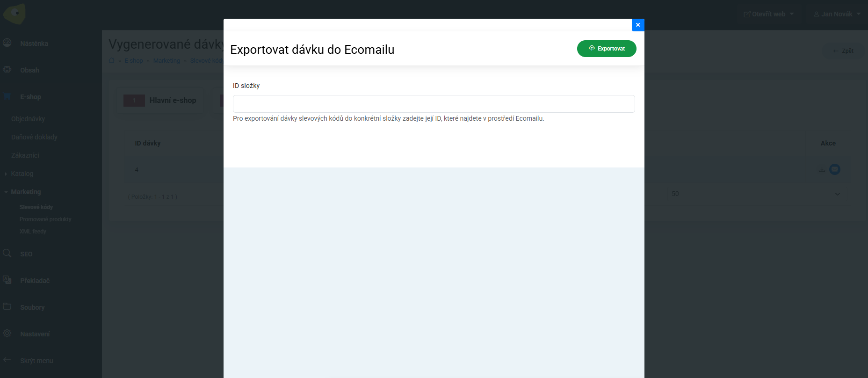Click the ID dávky column header
The width and height of the screenshot is (868, 378).
tap(148, 143)
